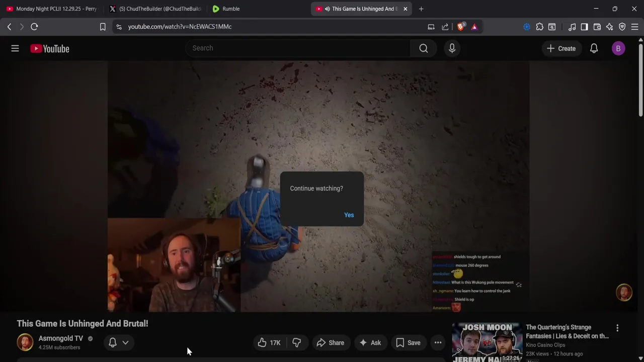Click the floating avatar icon at right edge
The width and height of the screenshot is (644, 362).
click(x=624, y=293)
